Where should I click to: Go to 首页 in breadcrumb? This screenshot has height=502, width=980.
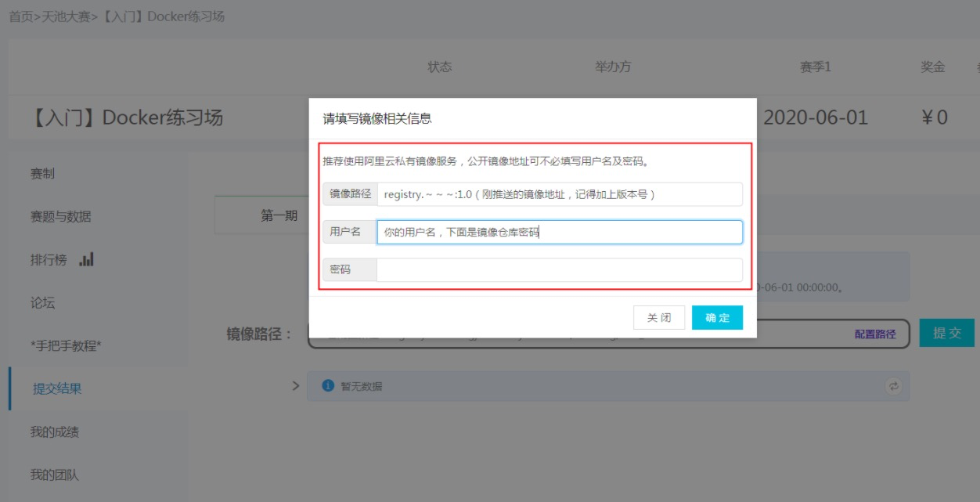click(20, 16)
